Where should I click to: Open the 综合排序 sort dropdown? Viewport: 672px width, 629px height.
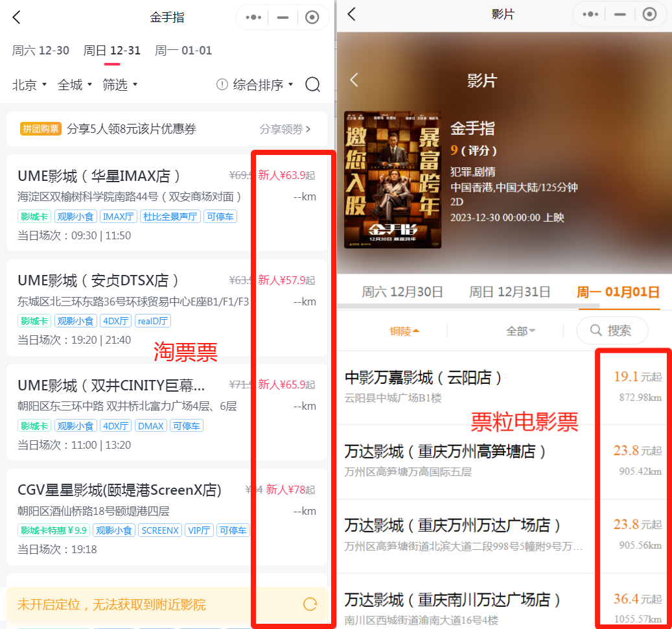click(x=262, y=84)
